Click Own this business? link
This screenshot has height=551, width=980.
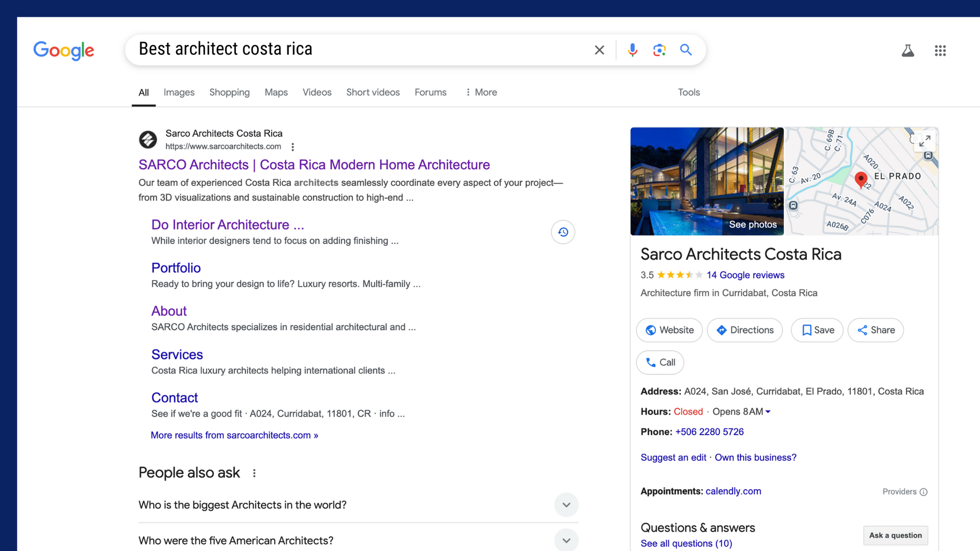[755, 458]
